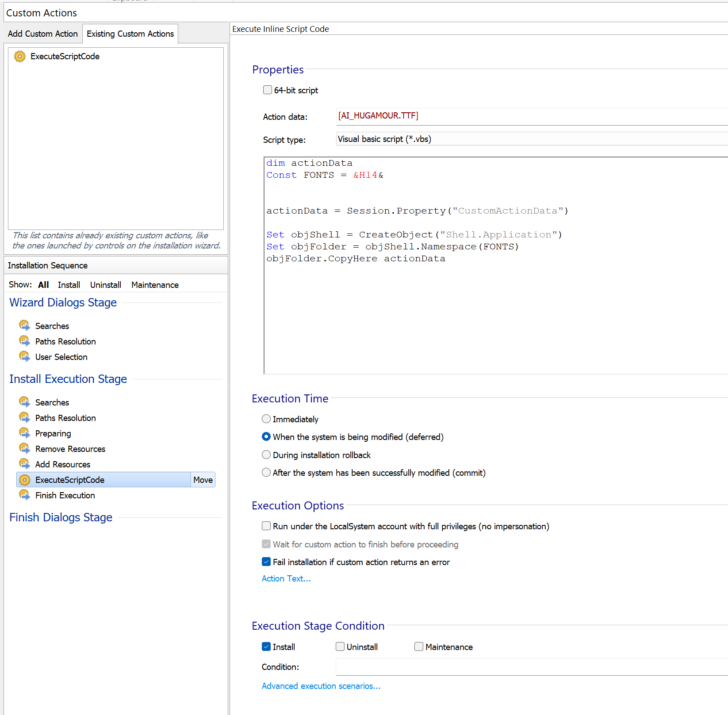Click the Remove Resources sequence icon
This screenshot has height=715, width=728.
point(24,448)
